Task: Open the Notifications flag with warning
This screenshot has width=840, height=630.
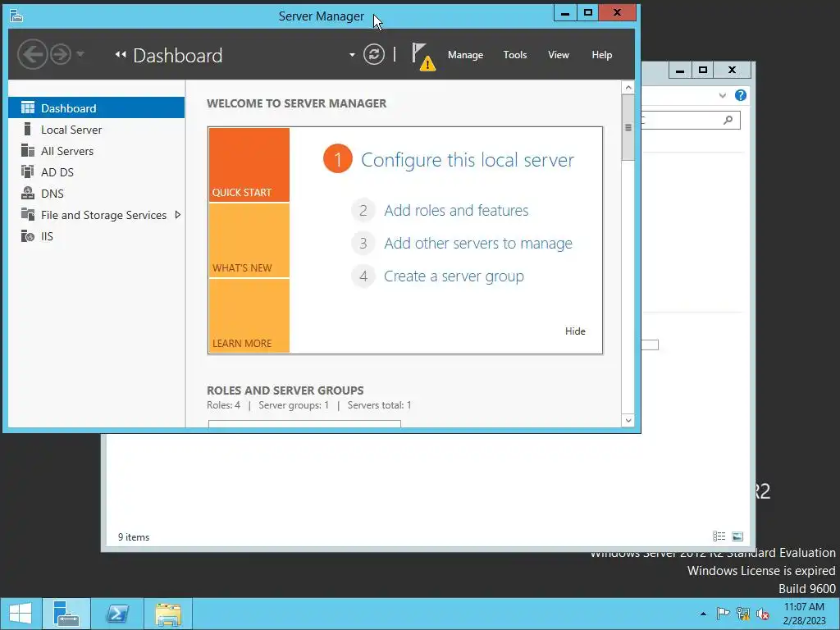Action: point(423,57)
